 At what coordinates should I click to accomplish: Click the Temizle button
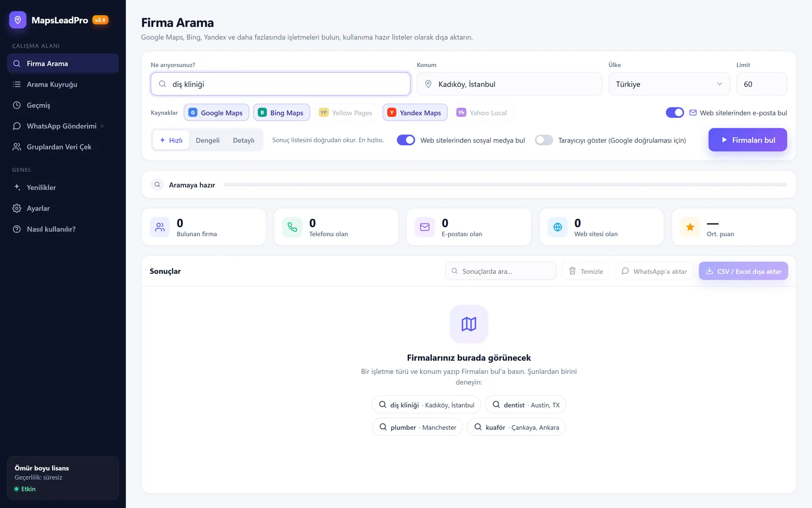point(586,271)
